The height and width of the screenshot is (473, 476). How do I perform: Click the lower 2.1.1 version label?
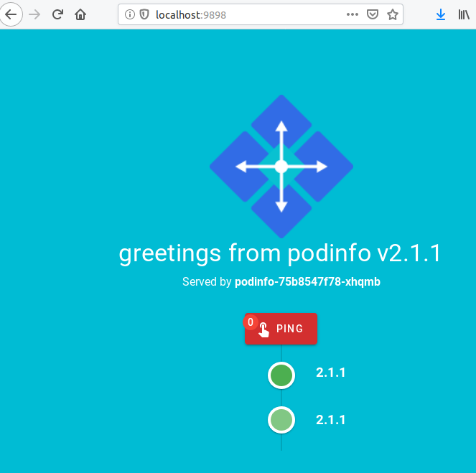pyautogui.click(x=331, y=420)
